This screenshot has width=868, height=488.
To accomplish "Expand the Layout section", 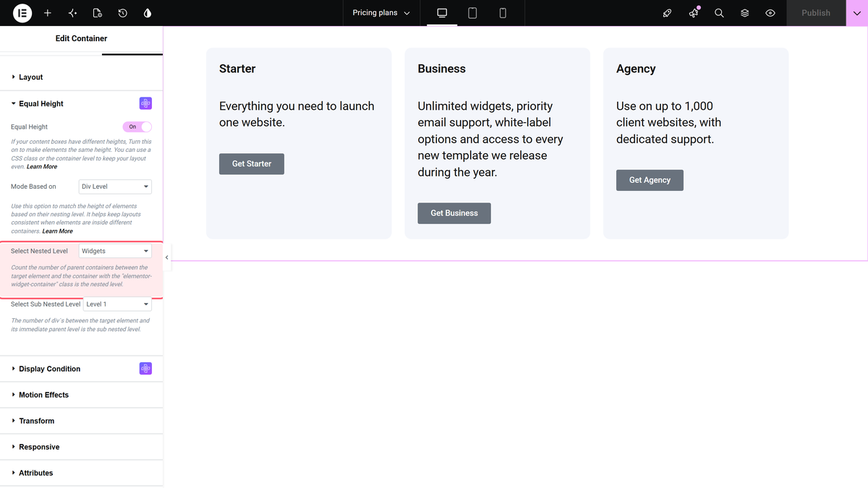I will pos(81,77).
